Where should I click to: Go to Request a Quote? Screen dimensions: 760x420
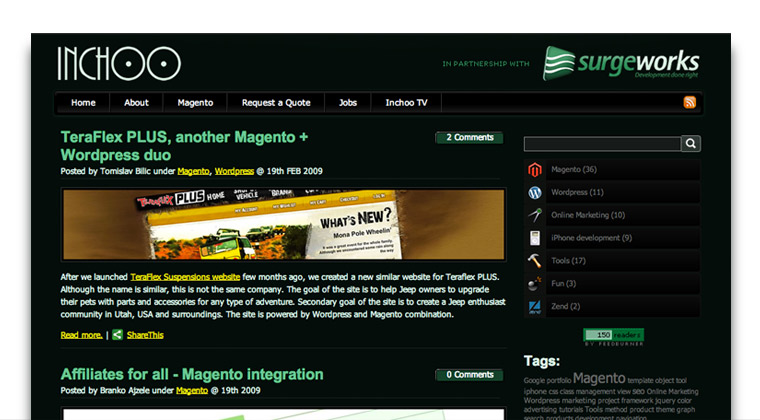276,103
